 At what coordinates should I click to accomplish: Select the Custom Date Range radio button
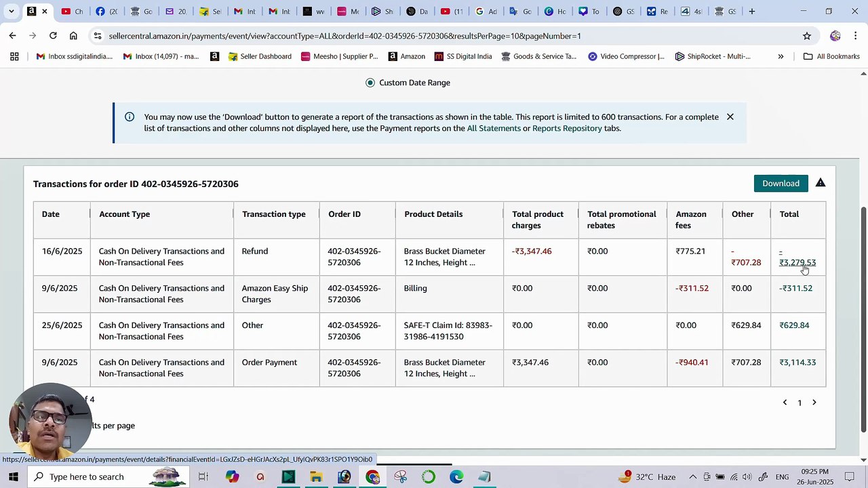(370, 83)
